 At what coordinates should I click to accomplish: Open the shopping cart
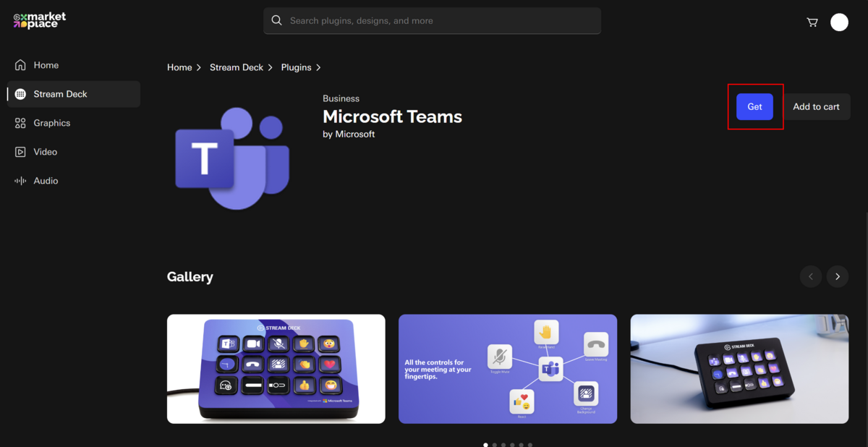[x=812, y=22]
